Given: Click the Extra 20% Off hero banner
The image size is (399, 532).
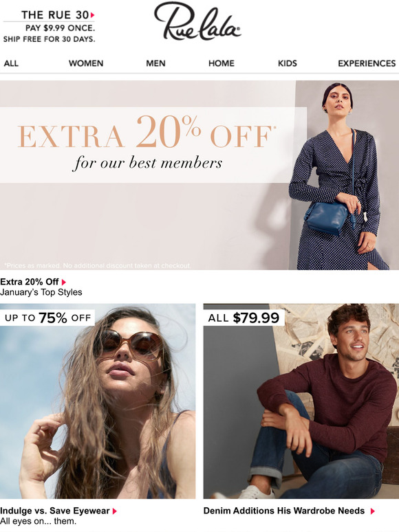Looking at the screenshot, I should tap(199, 175).
